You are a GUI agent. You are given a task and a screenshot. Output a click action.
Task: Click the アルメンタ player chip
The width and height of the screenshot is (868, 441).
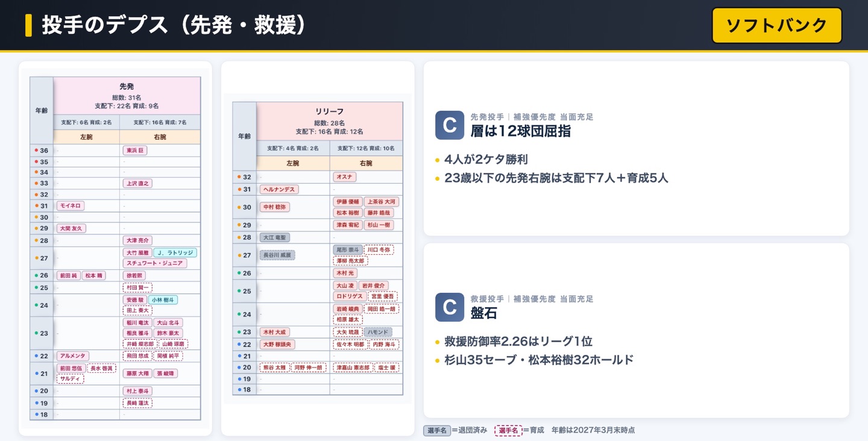coord(73,356)
